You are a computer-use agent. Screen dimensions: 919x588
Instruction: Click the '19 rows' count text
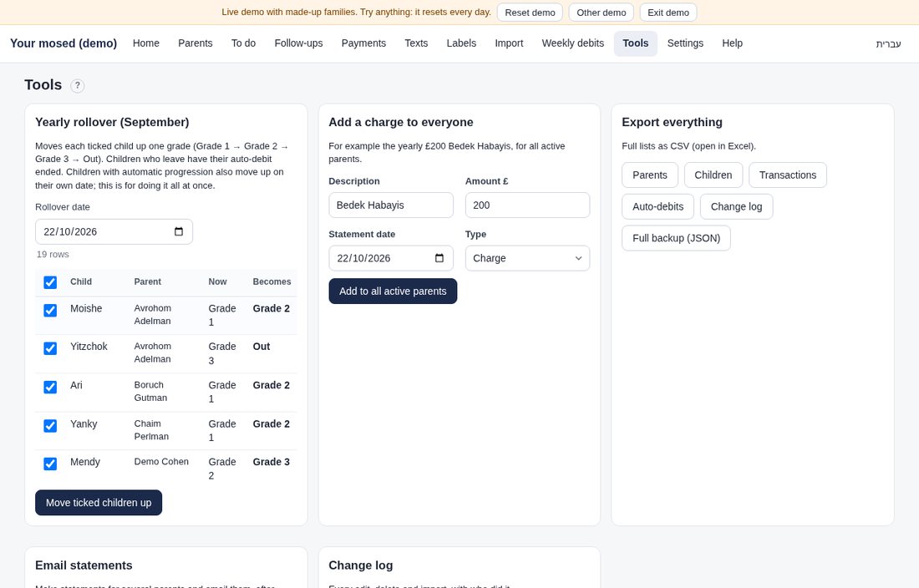click(x=53, y=254)
